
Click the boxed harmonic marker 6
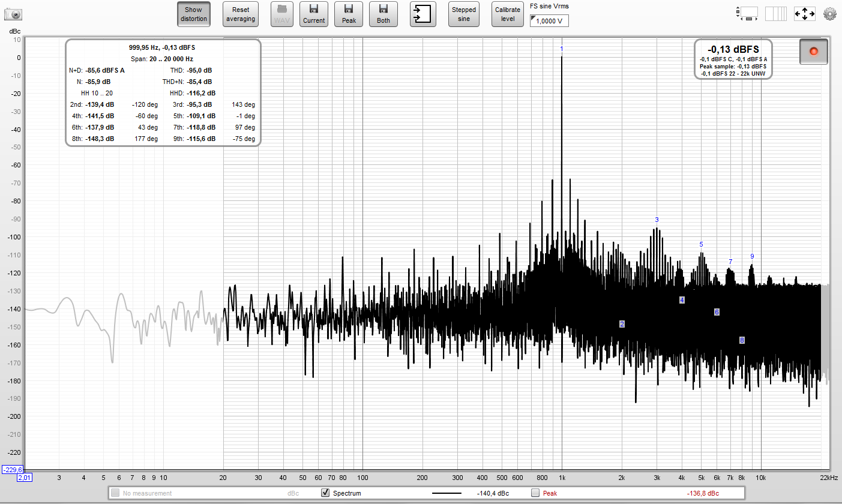(717, 312)
